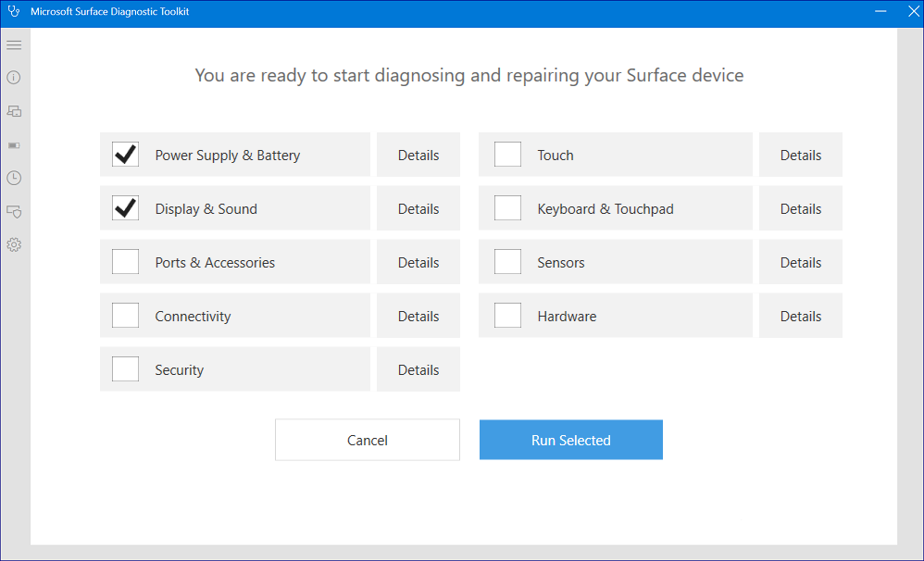This screenshot has height=561, width=924.
Task: Click the Cancel button
Action: click(x=367, y=441)
